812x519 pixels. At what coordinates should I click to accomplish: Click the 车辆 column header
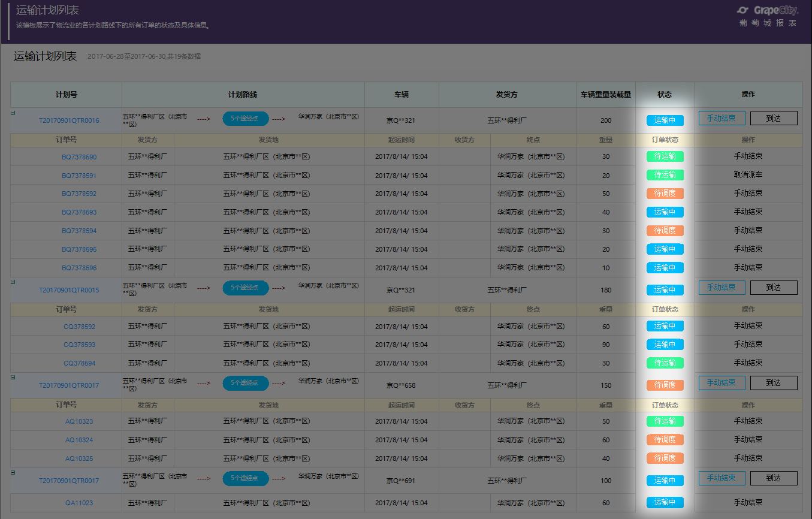[x=402, y=95]
